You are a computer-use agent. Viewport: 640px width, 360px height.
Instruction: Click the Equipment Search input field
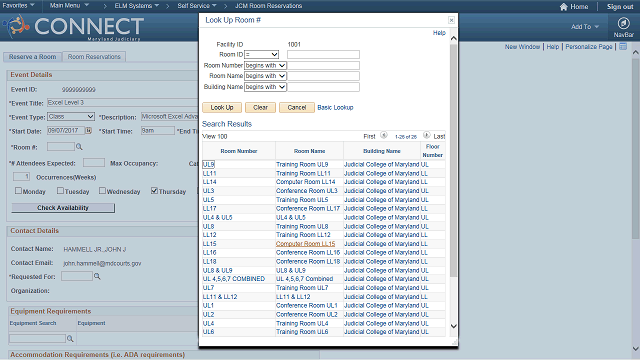(37, 338)
